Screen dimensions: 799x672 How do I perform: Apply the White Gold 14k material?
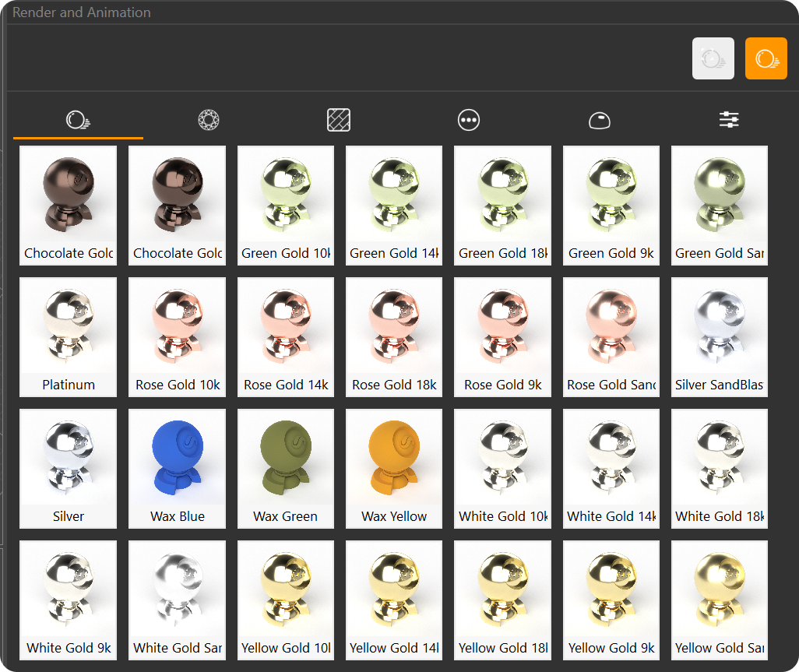pyautogui.click(x=611, y=468)
